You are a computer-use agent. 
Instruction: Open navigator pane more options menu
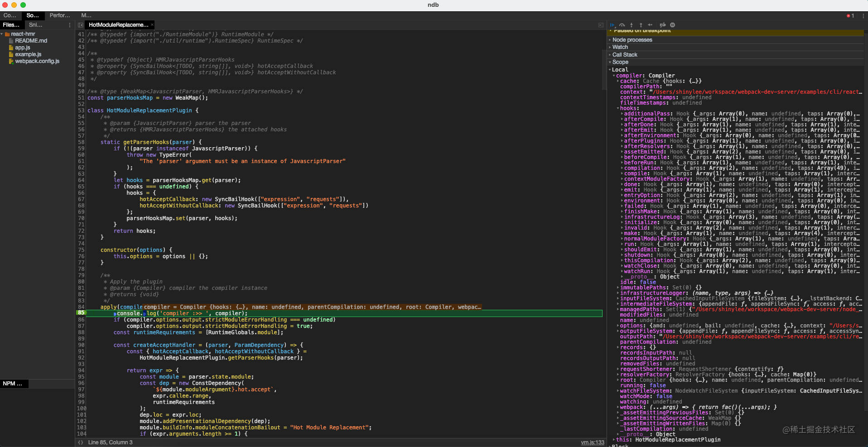[x=70, y=25]
